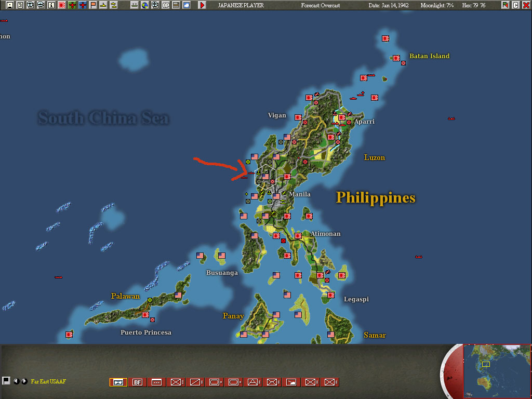Toggle the xxx corps unit filter
Image resolution: width=532 pixels, height=399 pixels.
pos(156,382)
